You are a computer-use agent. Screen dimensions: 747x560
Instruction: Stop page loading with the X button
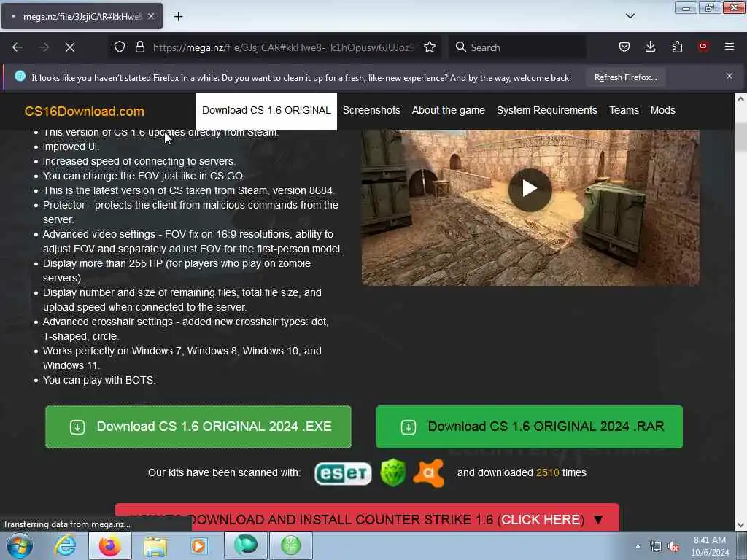pyautogui.click(x=70, y=47)
